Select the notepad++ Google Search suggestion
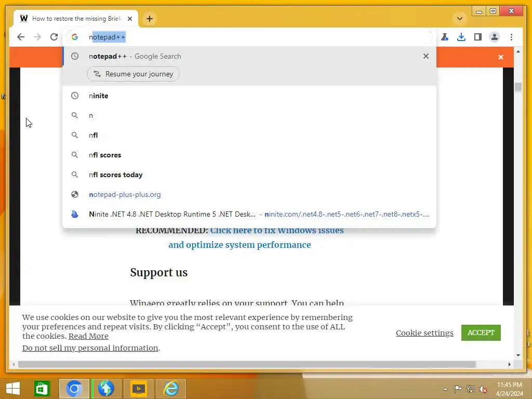 click(x=249, y=56)
